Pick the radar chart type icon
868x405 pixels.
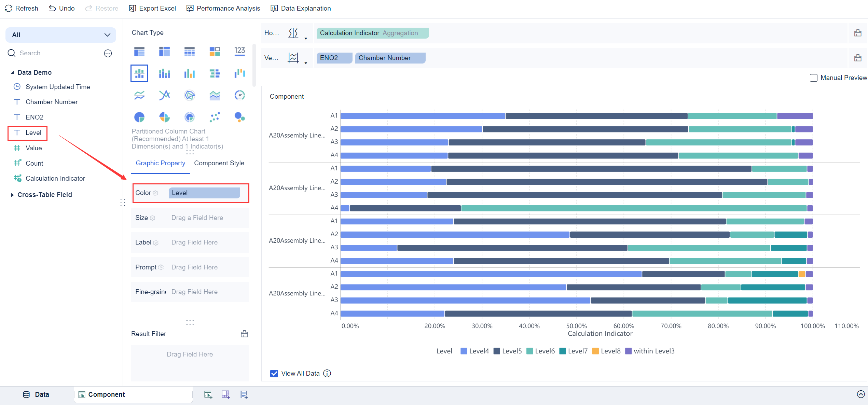pyautogui.click(x=189, y=95)
